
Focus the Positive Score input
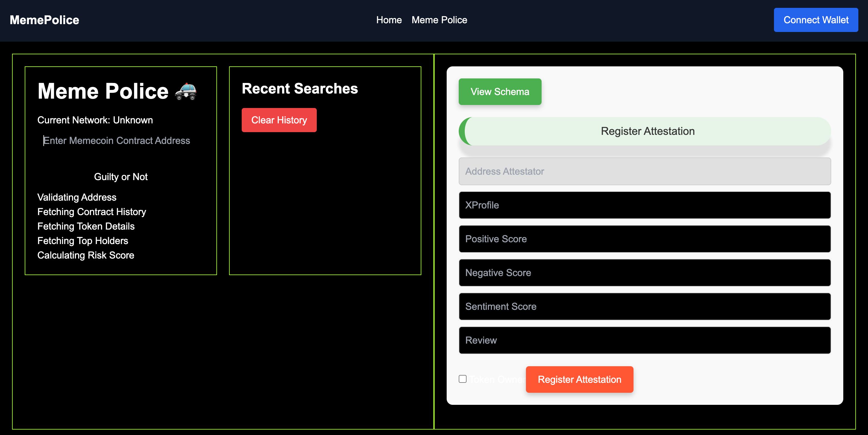tap(645, 239)
